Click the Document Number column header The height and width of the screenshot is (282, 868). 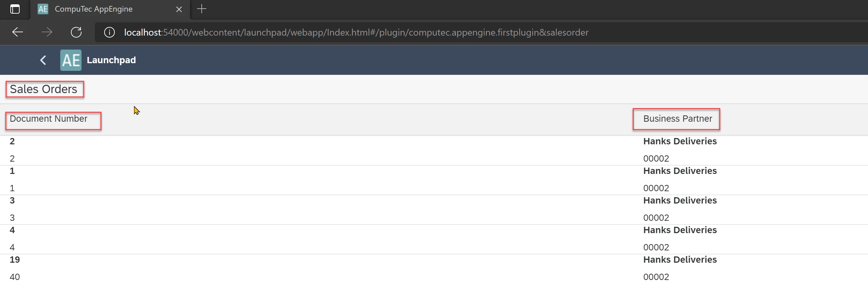(x=49, y=119)
